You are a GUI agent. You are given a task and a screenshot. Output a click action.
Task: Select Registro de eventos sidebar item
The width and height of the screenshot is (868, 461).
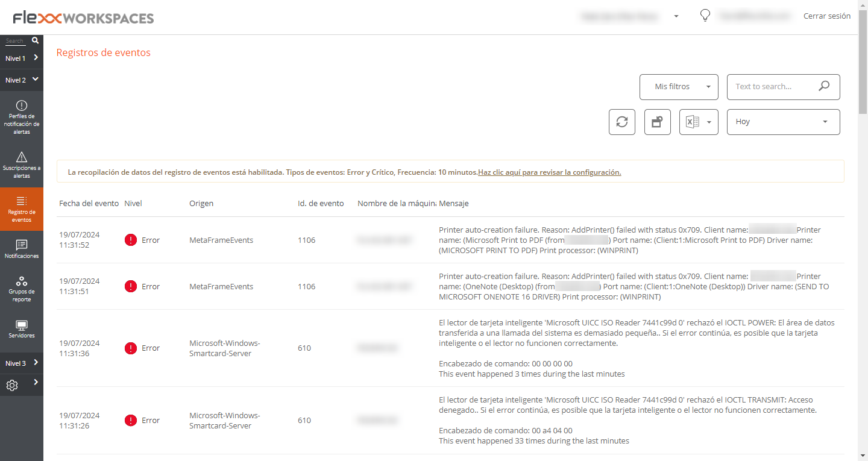22,209
